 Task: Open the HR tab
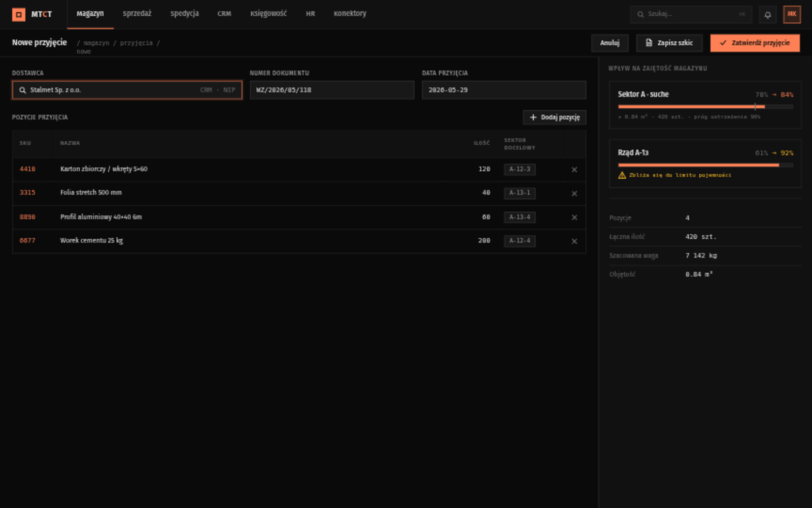[311, 14]
